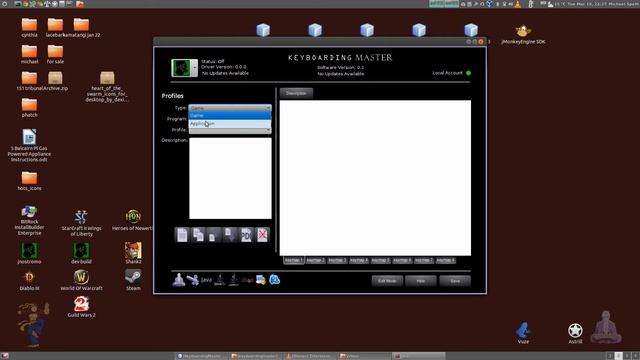
Task: Click the Vuze desktop icon
Action: (x=523, y=333)
